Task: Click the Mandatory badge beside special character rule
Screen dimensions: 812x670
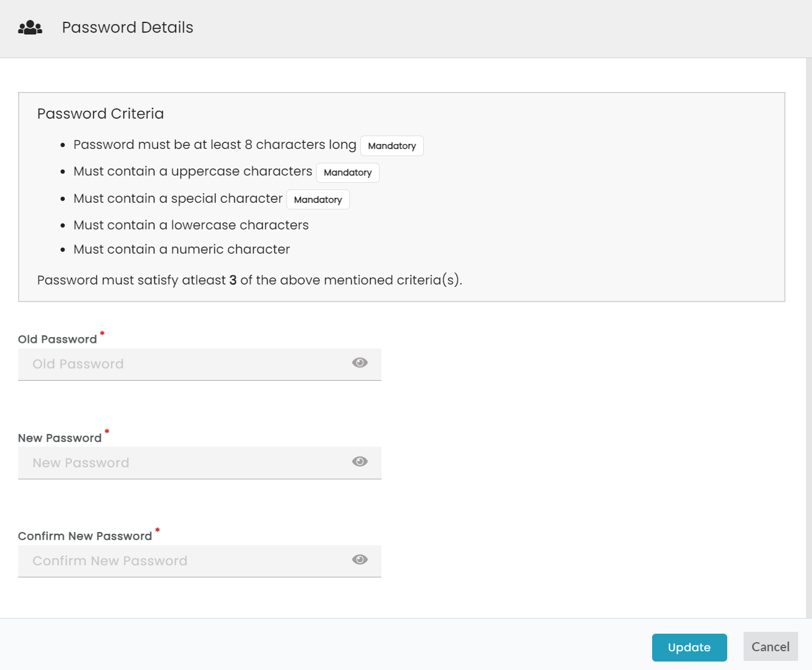Action: click(x=318, y=200)
